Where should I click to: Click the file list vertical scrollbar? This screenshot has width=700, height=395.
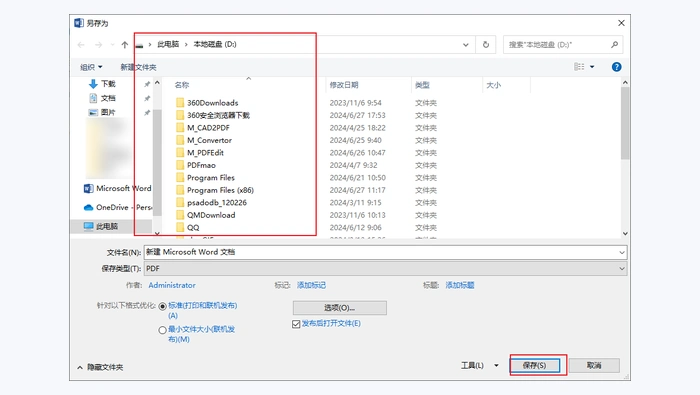(625, 123)
